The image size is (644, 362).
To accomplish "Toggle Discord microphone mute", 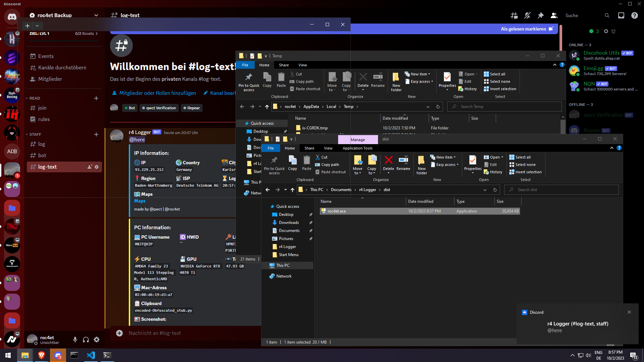I will tap(75, 340).
